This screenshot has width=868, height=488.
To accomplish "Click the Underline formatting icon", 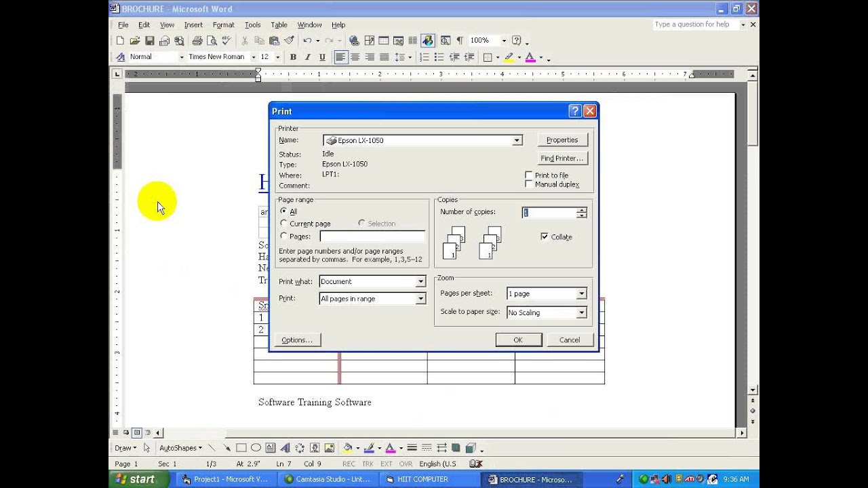I will [x=322, y=57].
